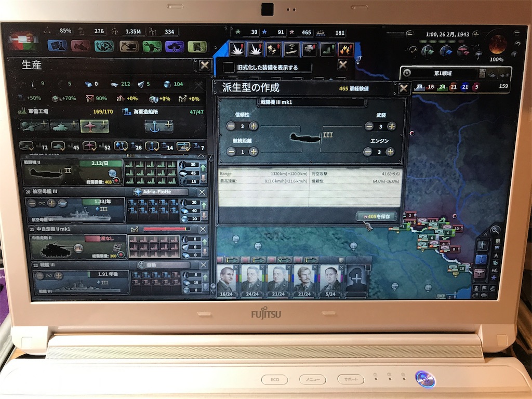The height and width of the screenshot is (399, 532).
Task: Edit the variant name field 戦闘機 III mk1
Action: [x=311, y=102]
